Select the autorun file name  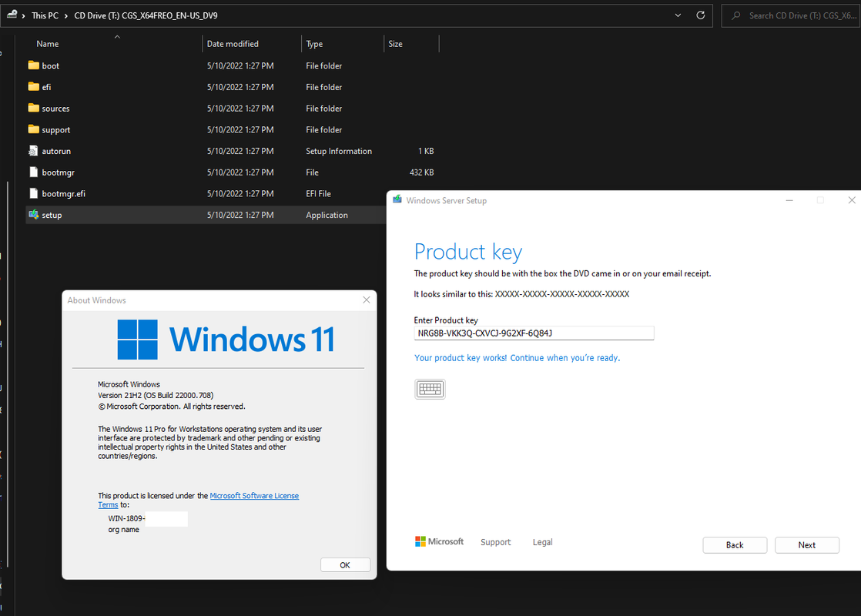point(56,152)
